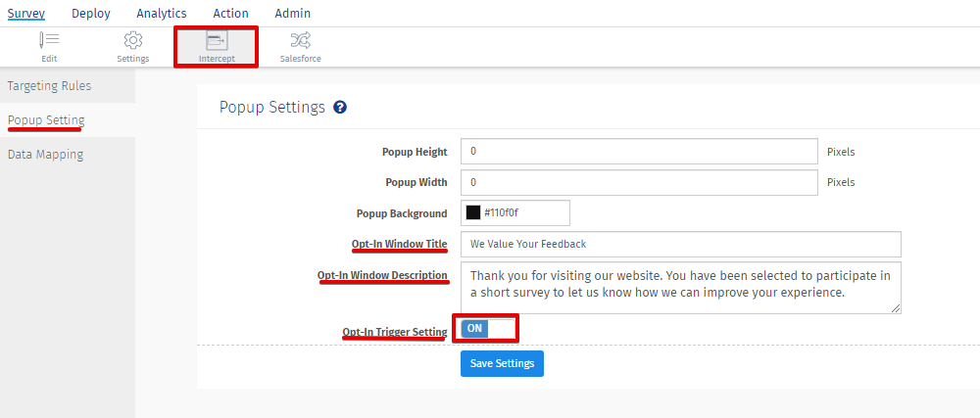Viewport: 980px width, 418px height.
Task: Open the Salesforce shuffle icon
Action: coord(300,40)
